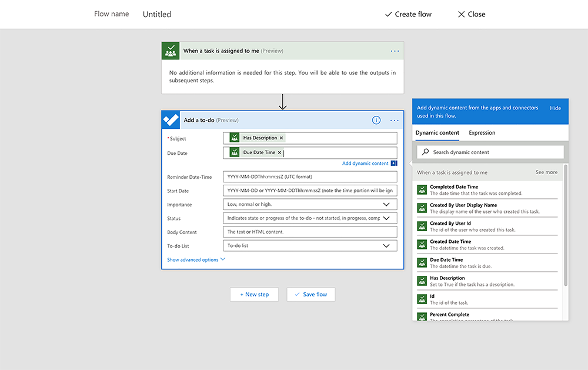Click the Due Date Time list item icon

click(x=422, y=263)
